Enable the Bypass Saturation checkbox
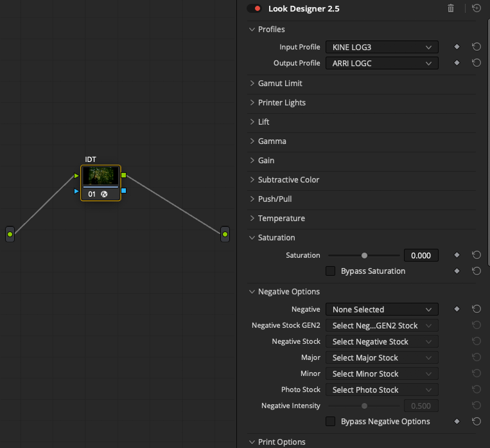The width and height of the screenshot is (490, 448). click(x=330, y=271)
